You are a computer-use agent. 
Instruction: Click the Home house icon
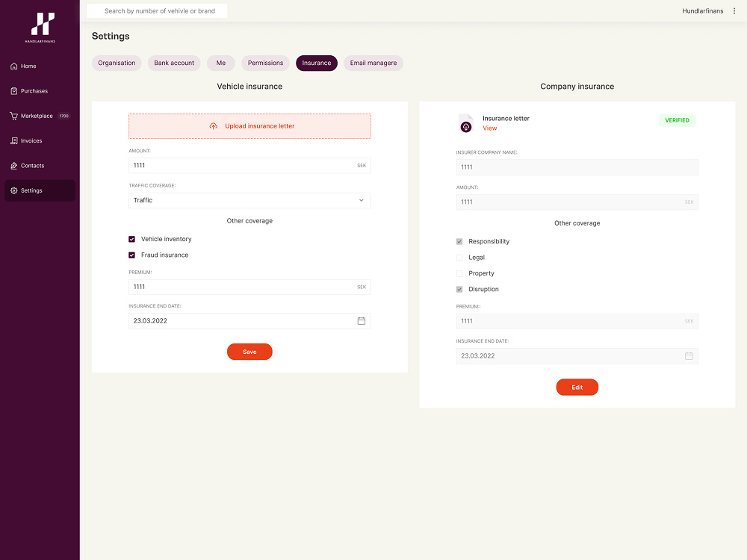(13, 66)
